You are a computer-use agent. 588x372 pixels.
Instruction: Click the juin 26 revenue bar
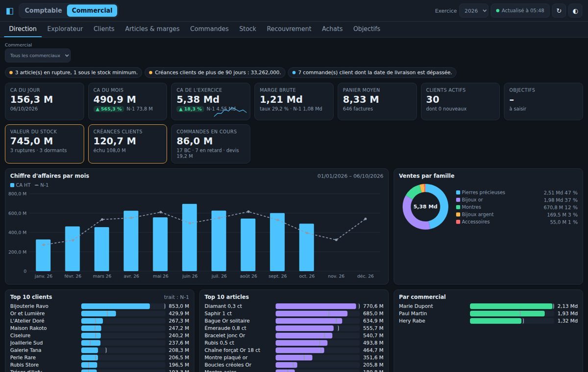pyautogui.click(x=190, y=237)
